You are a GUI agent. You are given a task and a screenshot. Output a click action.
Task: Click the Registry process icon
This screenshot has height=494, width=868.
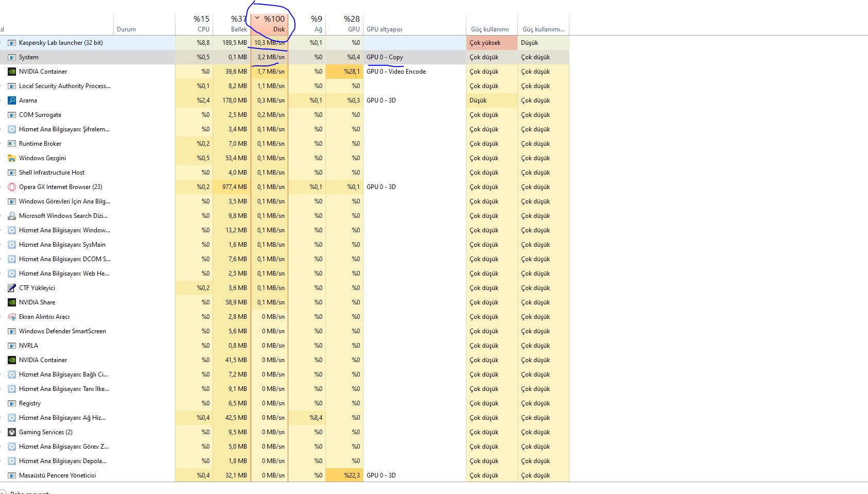(12, 403)
